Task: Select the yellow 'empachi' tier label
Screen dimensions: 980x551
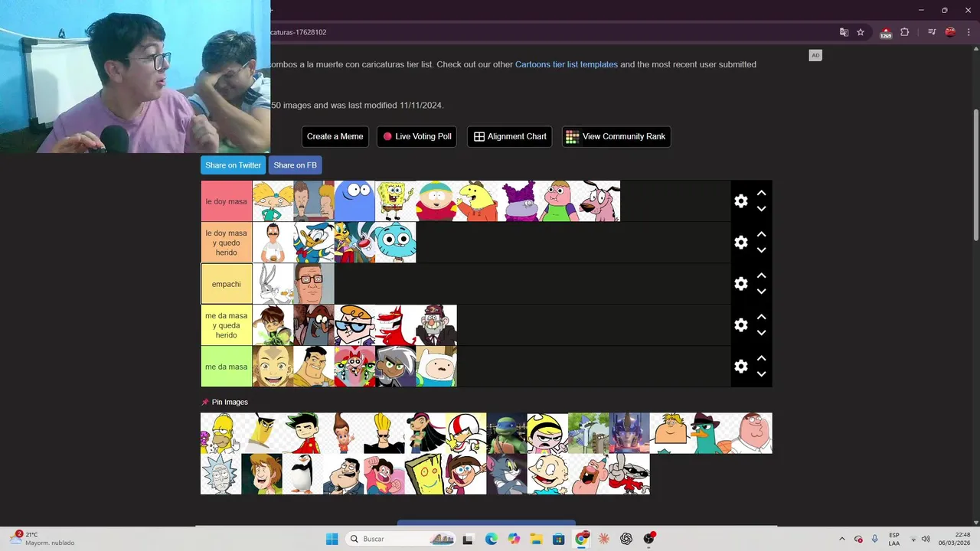Action: [227, 284]
